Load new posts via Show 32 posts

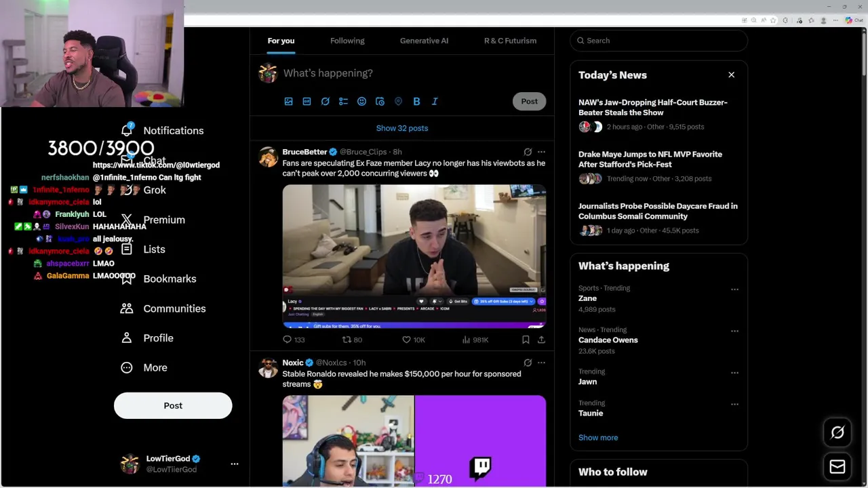click(402, 128)
